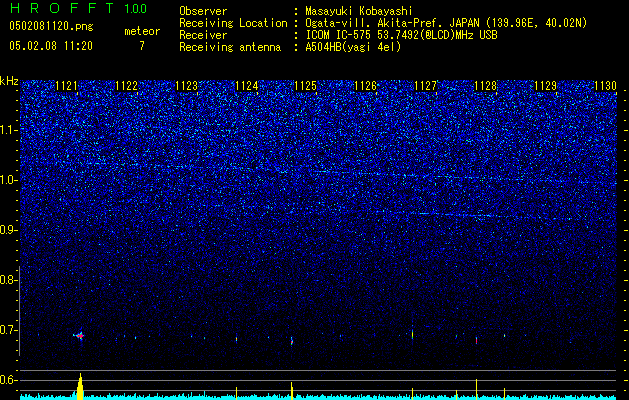Click the 0.9 kHz axis label

7,230
